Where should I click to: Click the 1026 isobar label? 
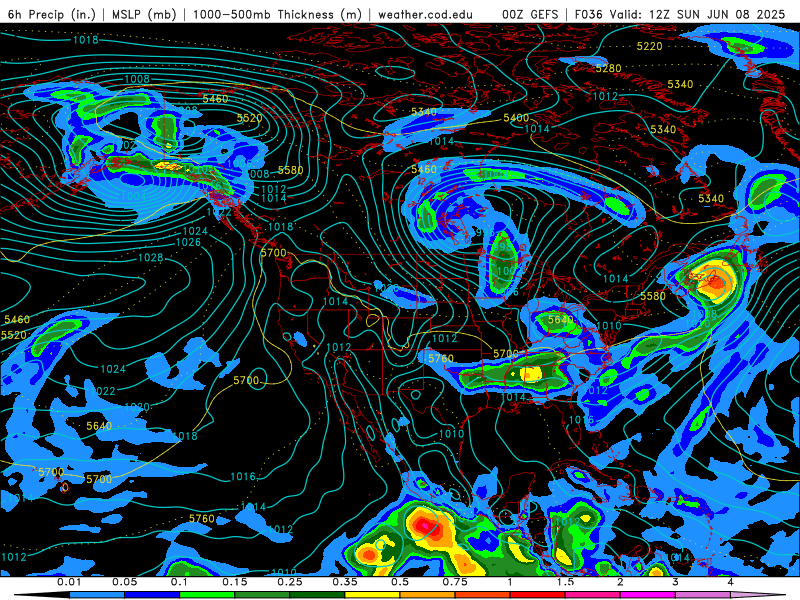pos(188,242)
